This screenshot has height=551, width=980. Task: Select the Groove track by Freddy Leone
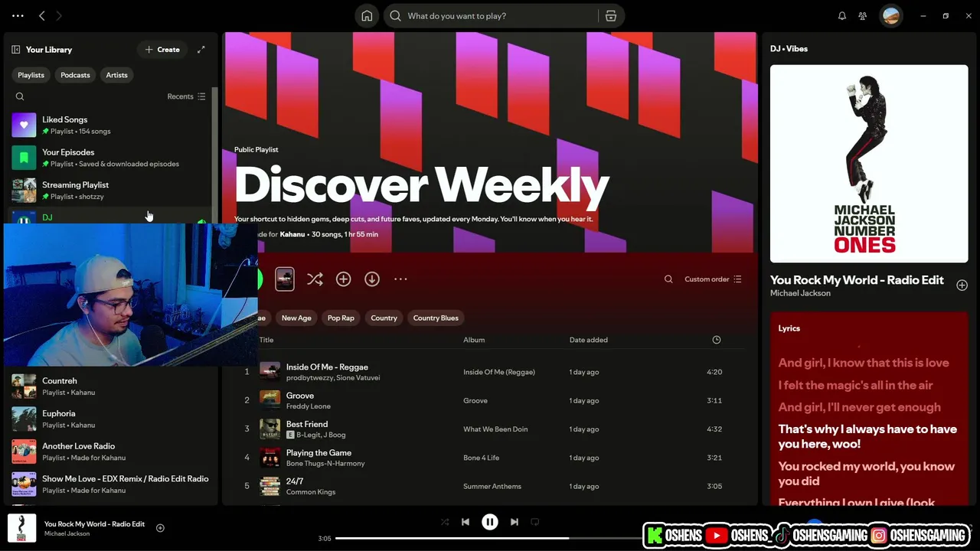point(490,400)
